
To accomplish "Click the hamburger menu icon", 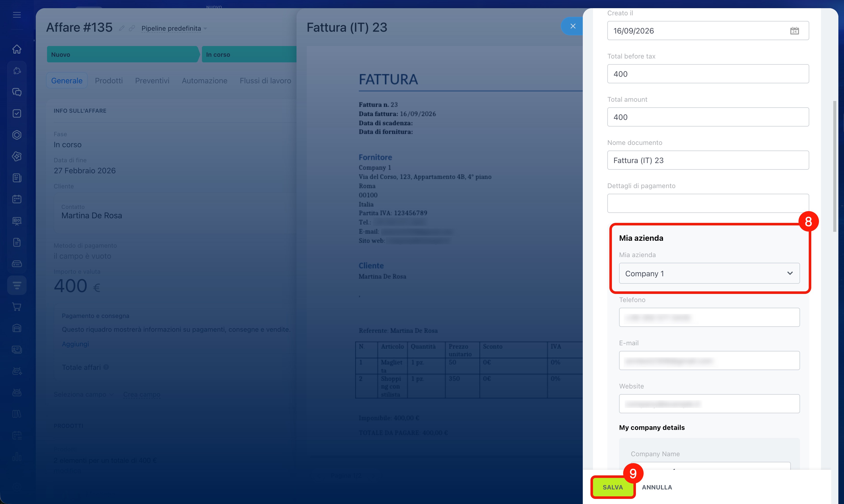I will (17, 15).
